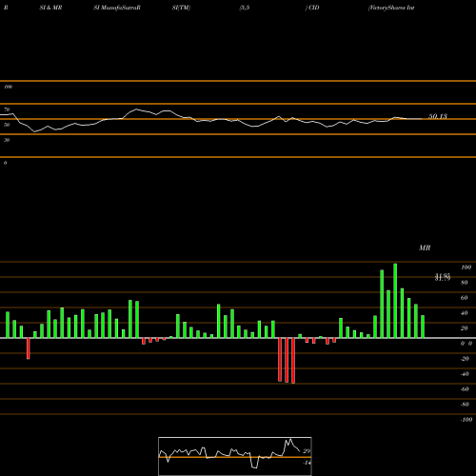The height and width of the screenshot is (476, 476).
Task: Click the -40 label on the MR axis
Action: (x=465, y=374)
